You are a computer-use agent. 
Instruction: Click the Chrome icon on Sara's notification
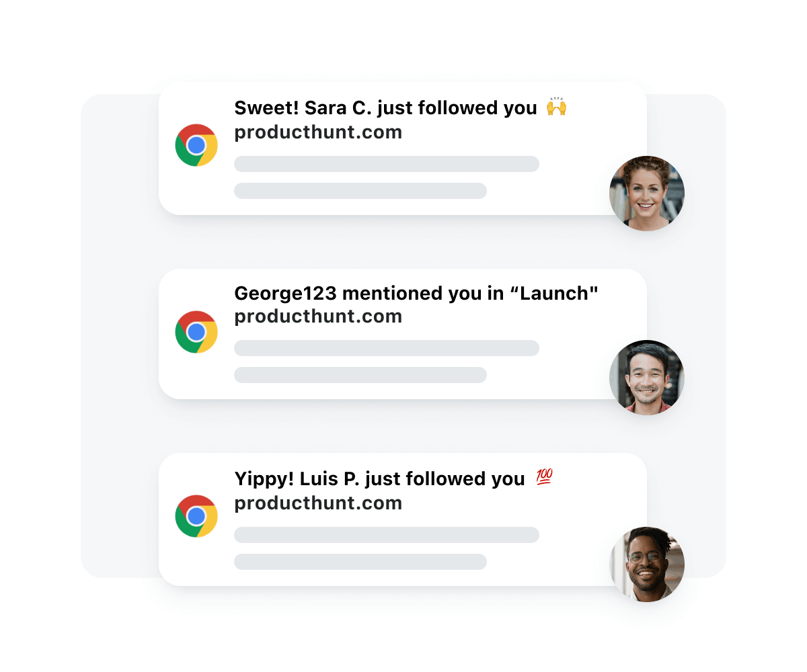tap(196, 145)
